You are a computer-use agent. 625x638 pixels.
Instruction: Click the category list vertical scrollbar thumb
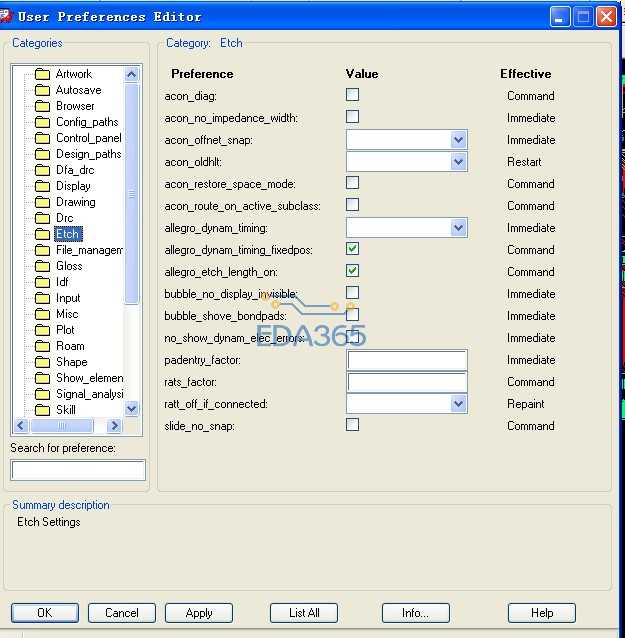(131, 194)
